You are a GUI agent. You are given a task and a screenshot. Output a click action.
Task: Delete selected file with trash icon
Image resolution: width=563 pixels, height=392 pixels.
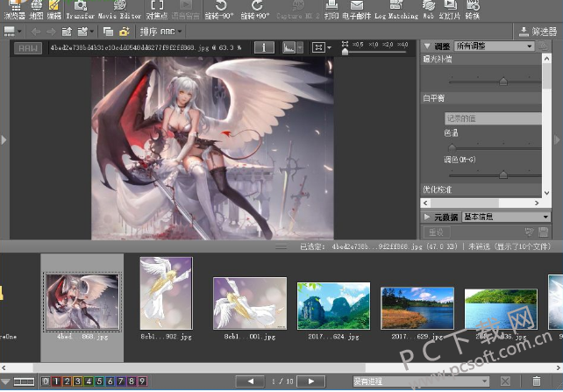tap(537, 381)
